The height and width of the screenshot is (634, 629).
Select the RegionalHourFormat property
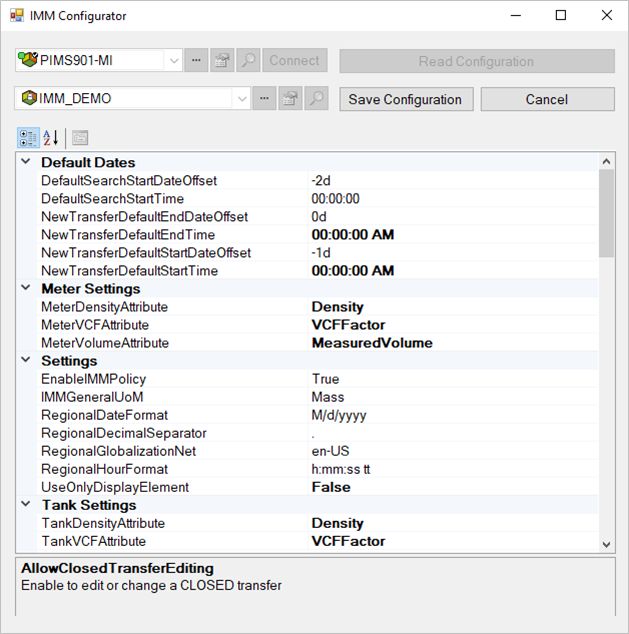104,469
